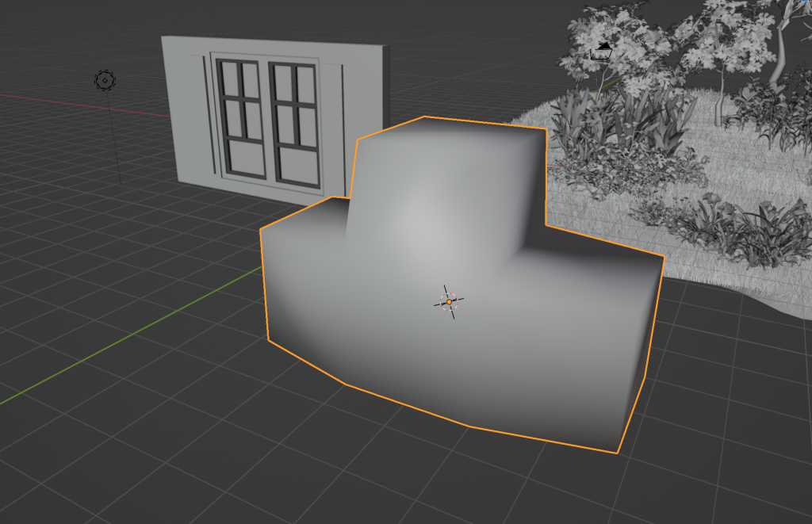
Task: Select the camera object near the trees
Action: coord(602,52)
